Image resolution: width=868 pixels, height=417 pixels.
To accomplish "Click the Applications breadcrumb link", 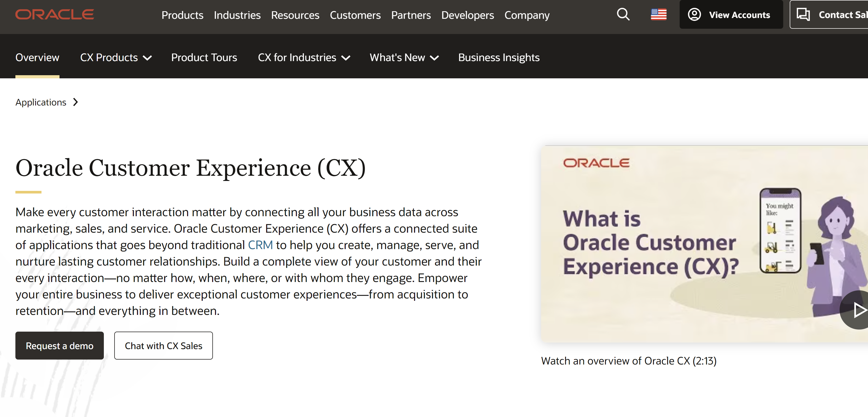I will point(41,102).
